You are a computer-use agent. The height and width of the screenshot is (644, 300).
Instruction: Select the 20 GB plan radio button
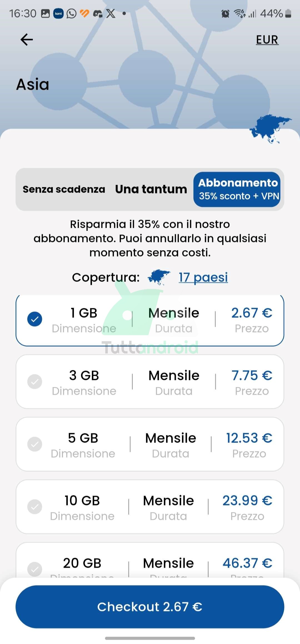coord(35,569)
